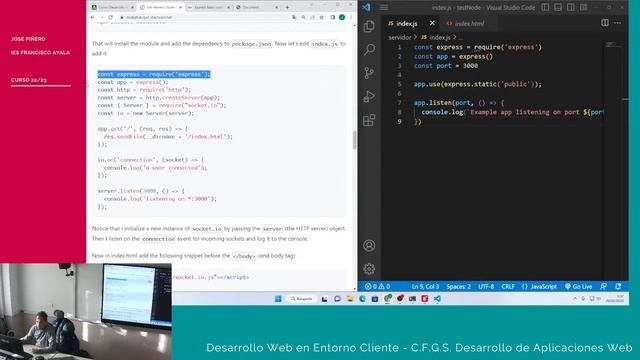Toggle secondary side bar layout
Viewport: 640px width, 360px height.
(571, 7)
